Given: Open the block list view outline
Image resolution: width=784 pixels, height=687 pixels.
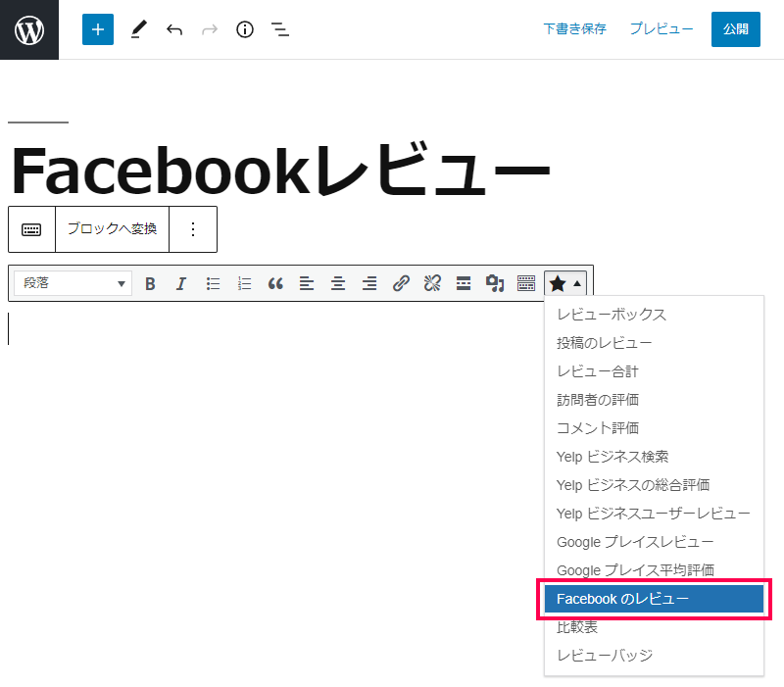Looking at the screenshot, I should pyautogui.click(x=280, y=29).
